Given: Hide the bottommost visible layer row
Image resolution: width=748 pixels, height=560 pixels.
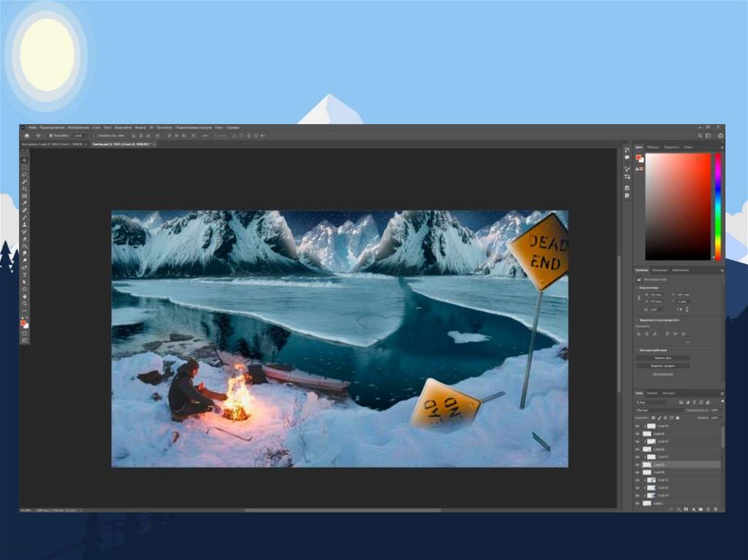Looking at the screenshot, I should [637, 503].
